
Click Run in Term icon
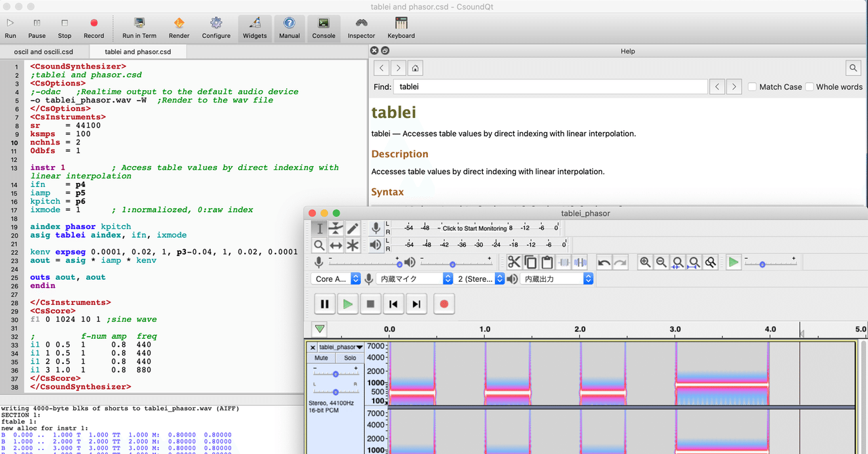(139, 27)
